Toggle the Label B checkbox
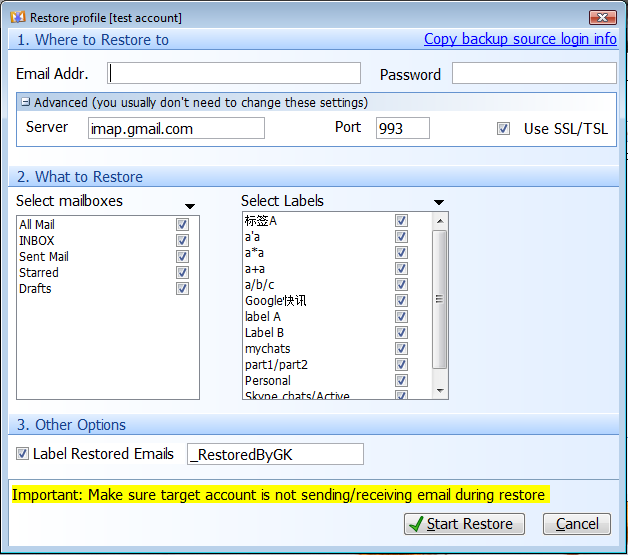628x555 pixels. click(x=401, y=333)
